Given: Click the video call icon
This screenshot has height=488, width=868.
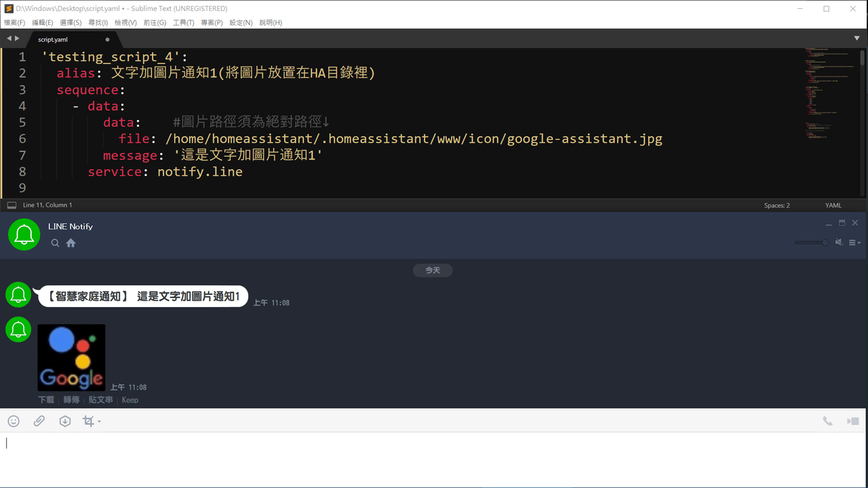Looking at the screenshot, I should (x=853, y=421).
